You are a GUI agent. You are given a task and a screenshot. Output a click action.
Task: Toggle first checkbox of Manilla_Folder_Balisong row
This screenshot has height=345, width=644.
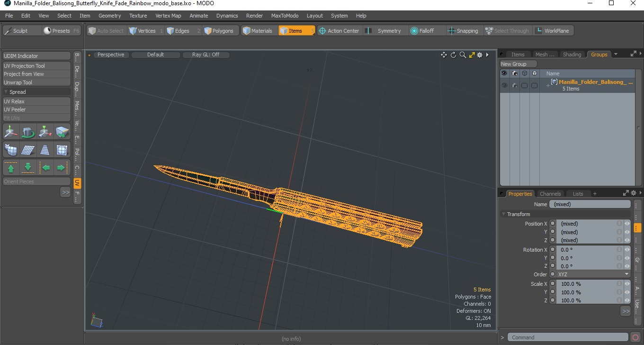(x=524, y=86)
